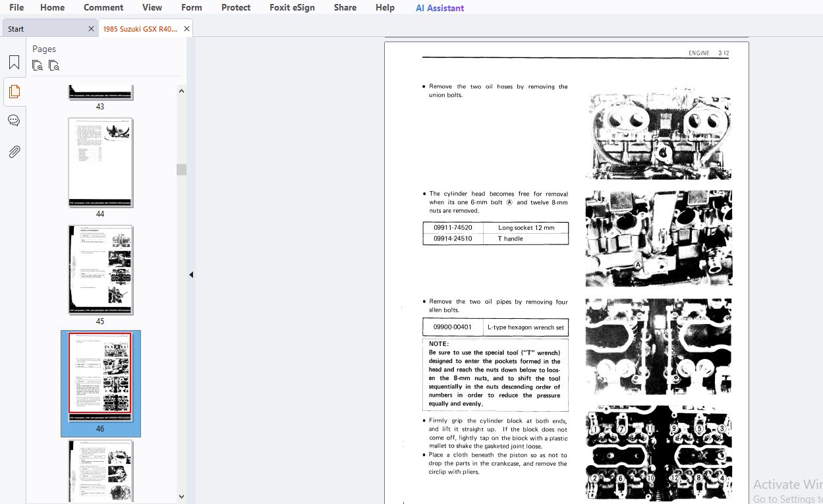The height and width of the screenshot is (504, 823).
Task: Click 'Long socket 12 mm' table cell
Action: [526, 227]
